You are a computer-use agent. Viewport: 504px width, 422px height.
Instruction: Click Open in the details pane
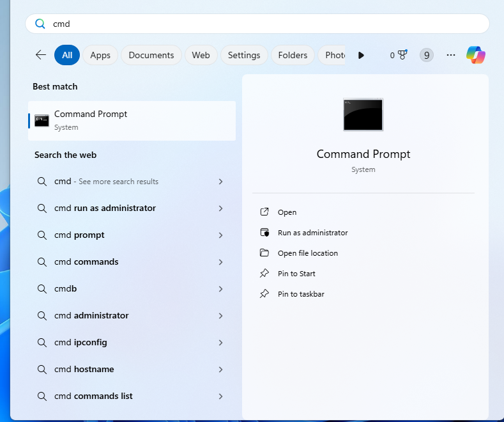[287, 212]
